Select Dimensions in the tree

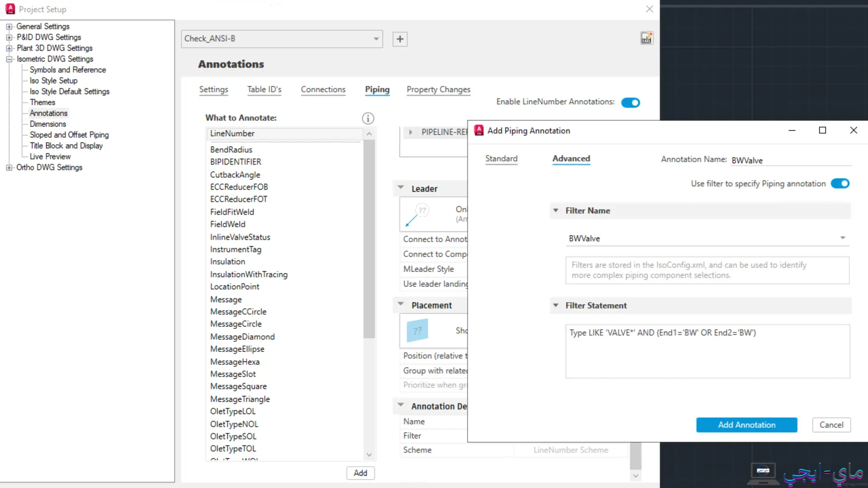[x=48, y=124]
